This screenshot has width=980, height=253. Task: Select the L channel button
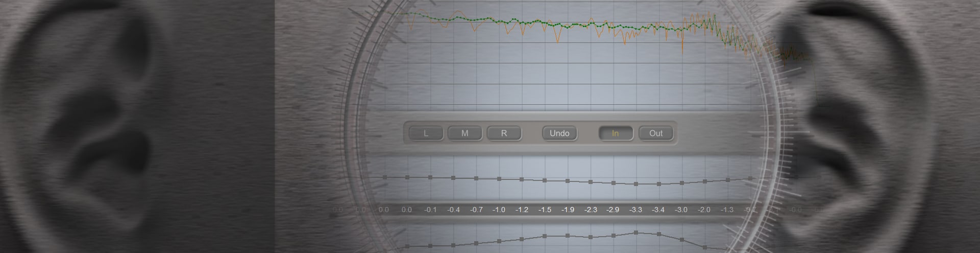pos(426,133)
